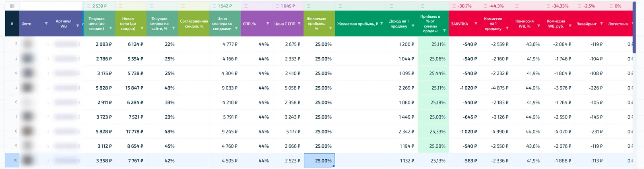
Task: Open filter for Текущая скидка на сайте, %
Action: [x=173, y=28]
